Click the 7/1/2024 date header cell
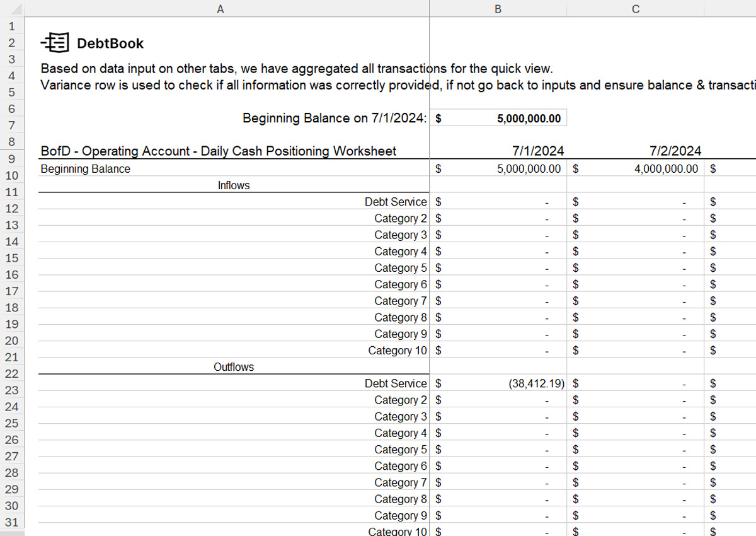This screenshot has height=536, width=756. tap(539, 151)
